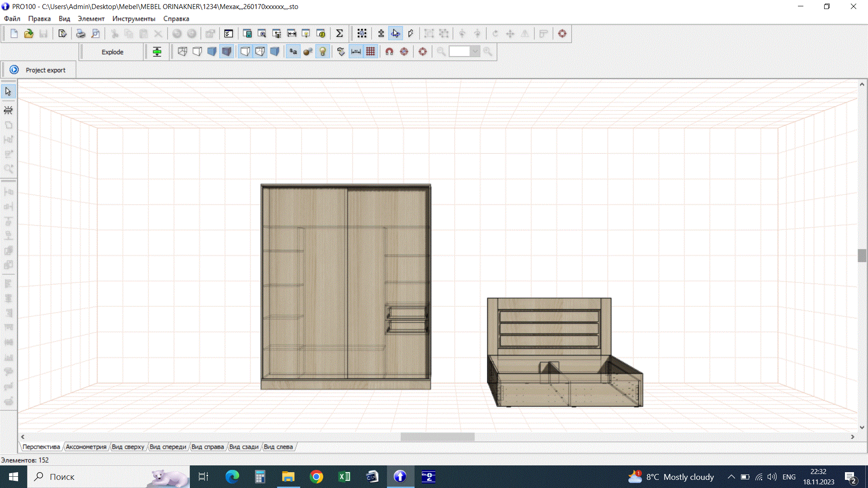Click the printer icon to print

80,33
